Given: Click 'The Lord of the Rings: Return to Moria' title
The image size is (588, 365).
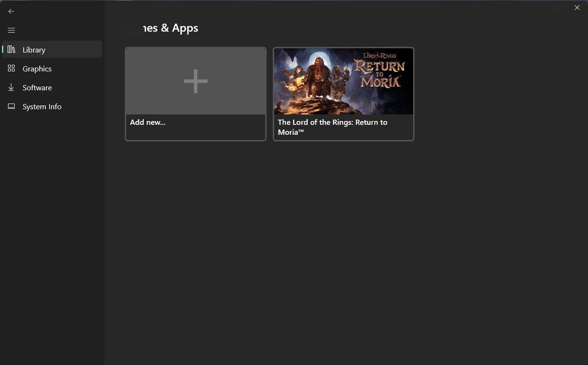Looking at the screenshot, I should (x=332, y=127).
